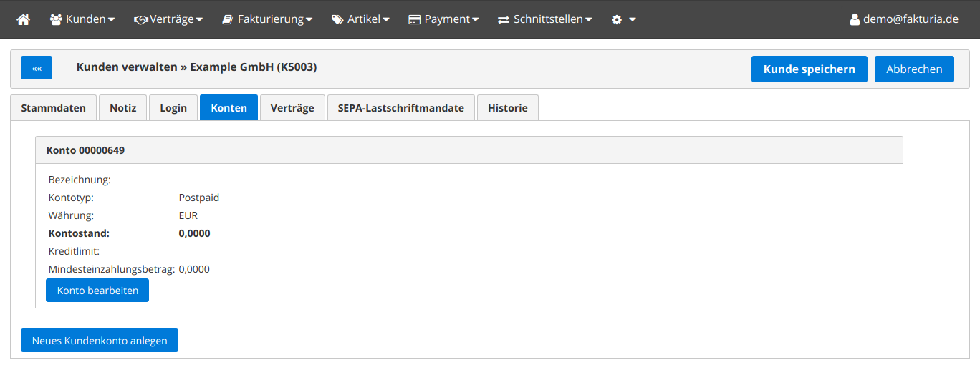
Task: Select the Historie tab
Action: click(x=507, y=108)
